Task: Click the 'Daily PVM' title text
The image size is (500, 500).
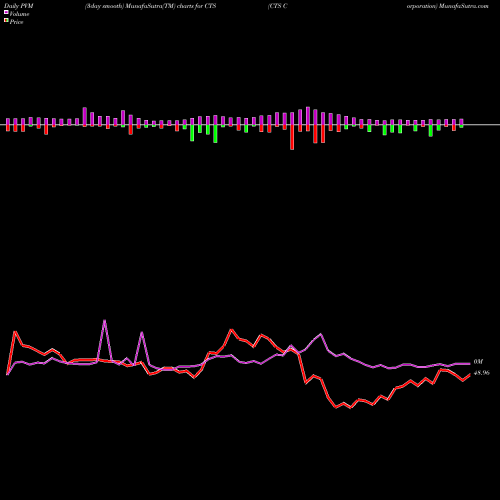Action: [19, 6]
